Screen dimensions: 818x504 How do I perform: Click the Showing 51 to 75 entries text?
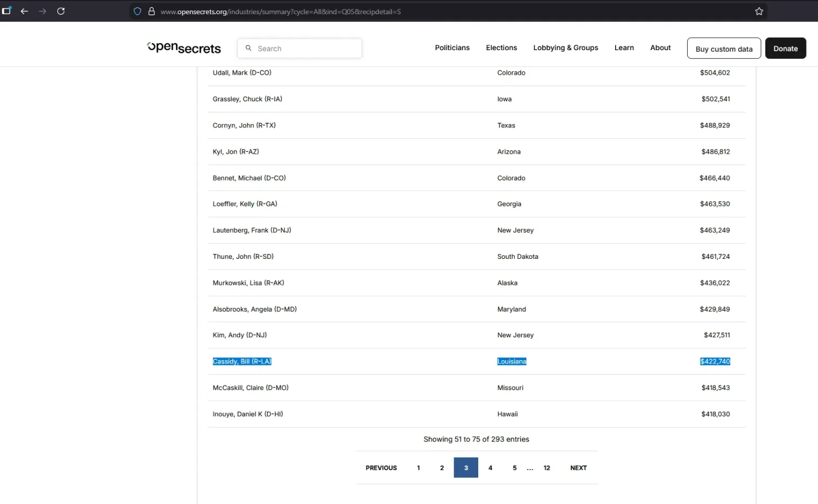tap(476, 439)
